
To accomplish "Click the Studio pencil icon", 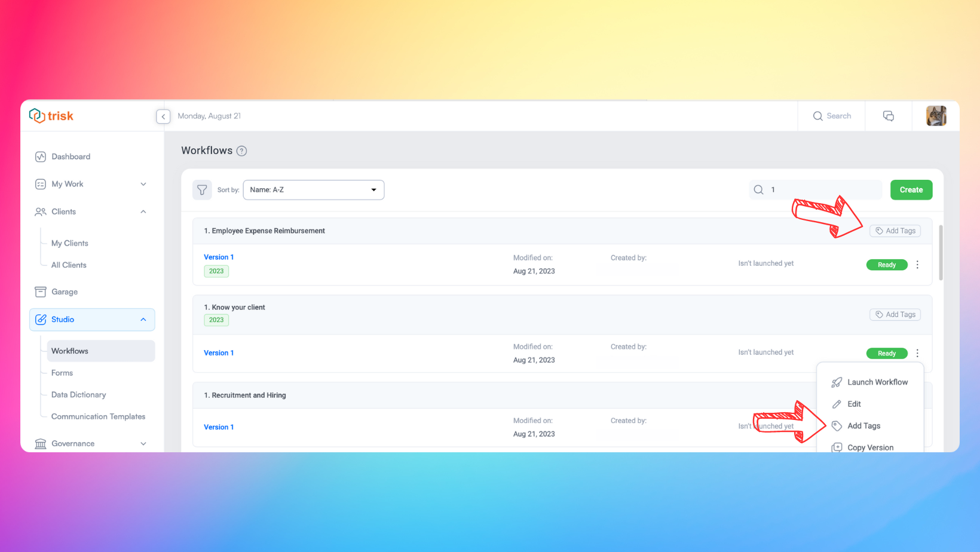I will pos(41,320).
